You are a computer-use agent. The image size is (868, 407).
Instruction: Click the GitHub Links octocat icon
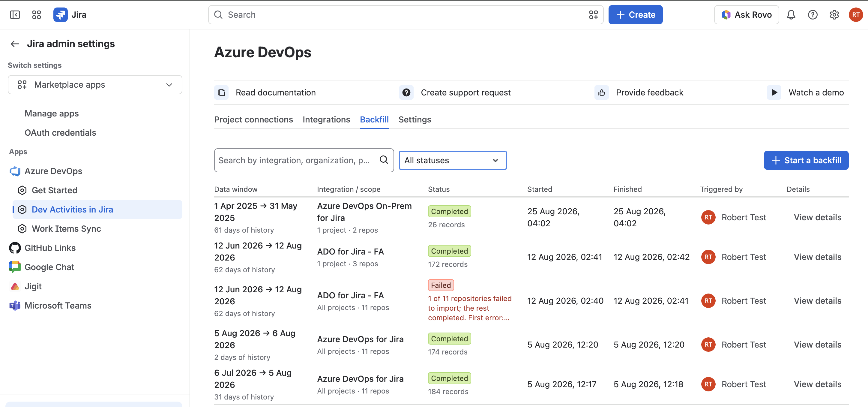[15, 248]
